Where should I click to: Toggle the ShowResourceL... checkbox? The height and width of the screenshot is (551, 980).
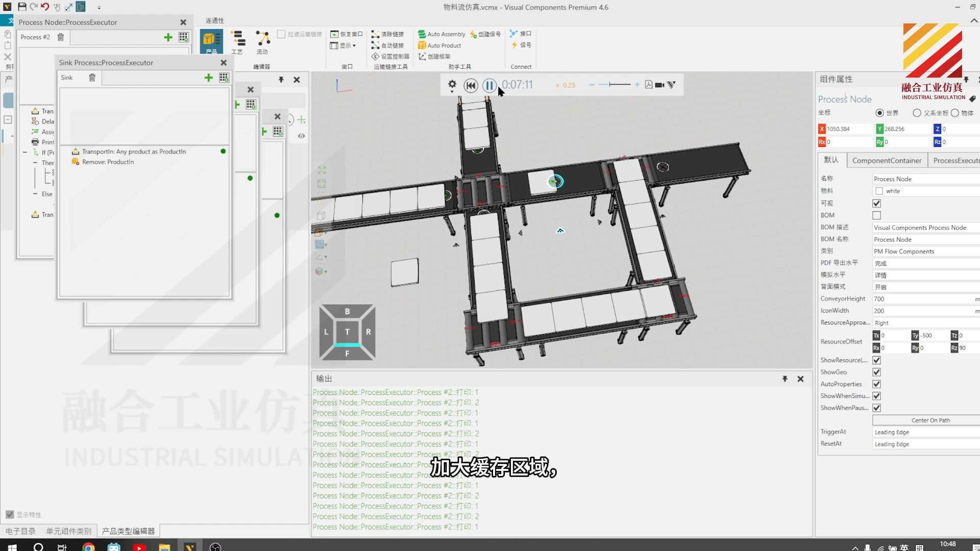click(x=876, y=360)
